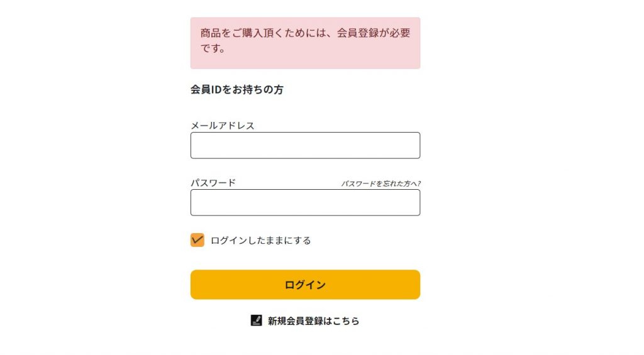The height and width of the screenshot is (355, 644).
Task: Click the checkmark icon in the orange box
Action: (197, 240)
